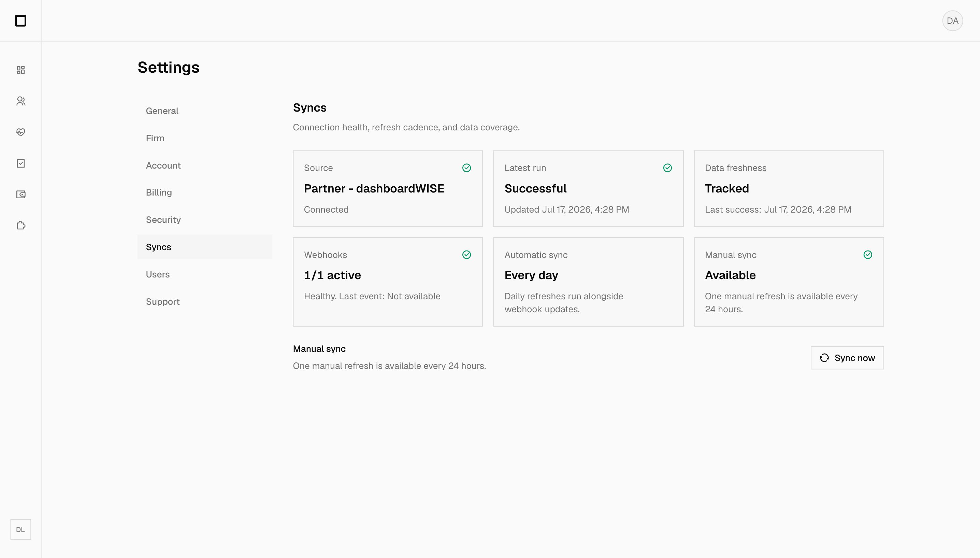Open the Firm settings section

(204, 138)
